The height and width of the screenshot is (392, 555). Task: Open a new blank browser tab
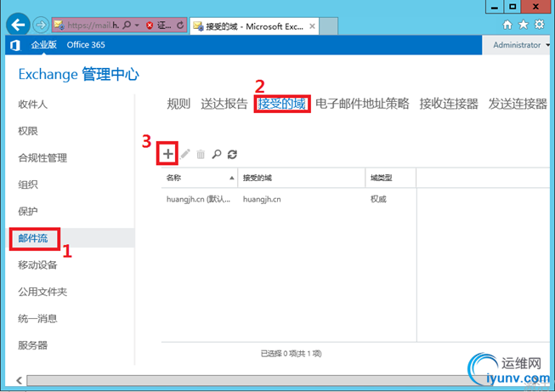pos(328,26)
